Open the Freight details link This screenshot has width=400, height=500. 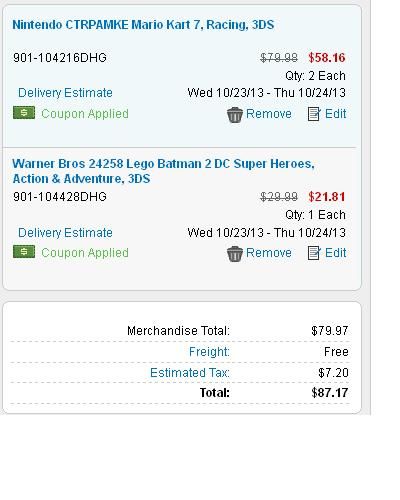click(x=209, y=352)
